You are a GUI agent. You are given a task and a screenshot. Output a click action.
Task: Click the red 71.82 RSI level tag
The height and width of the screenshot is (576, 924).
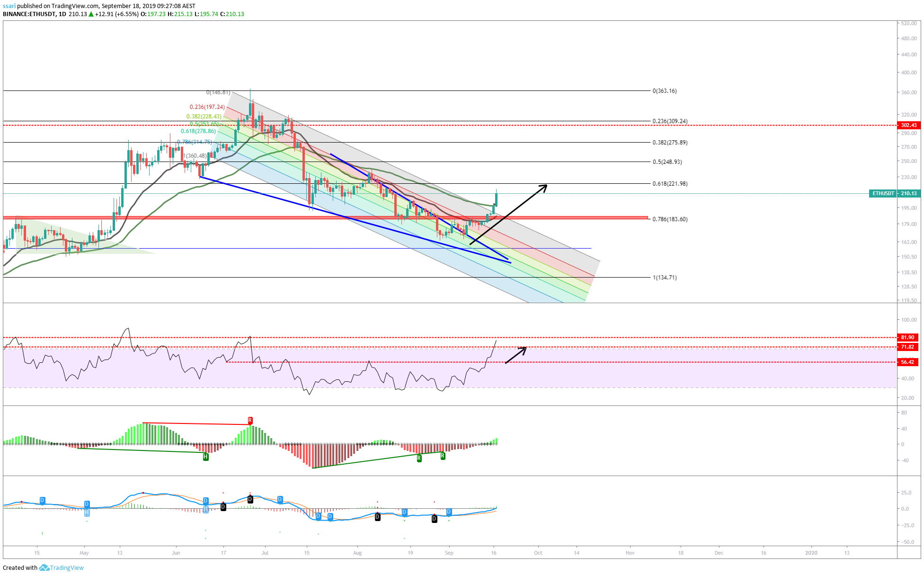point(908,347)
